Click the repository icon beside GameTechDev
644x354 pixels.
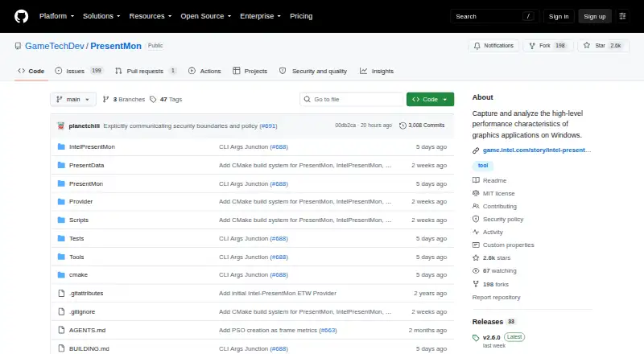coord(18,46)
